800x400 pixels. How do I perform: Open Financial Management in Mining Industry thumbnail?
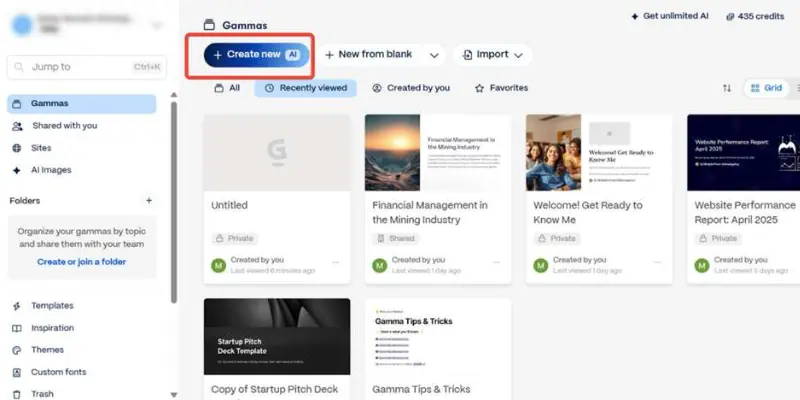[438, 153]
